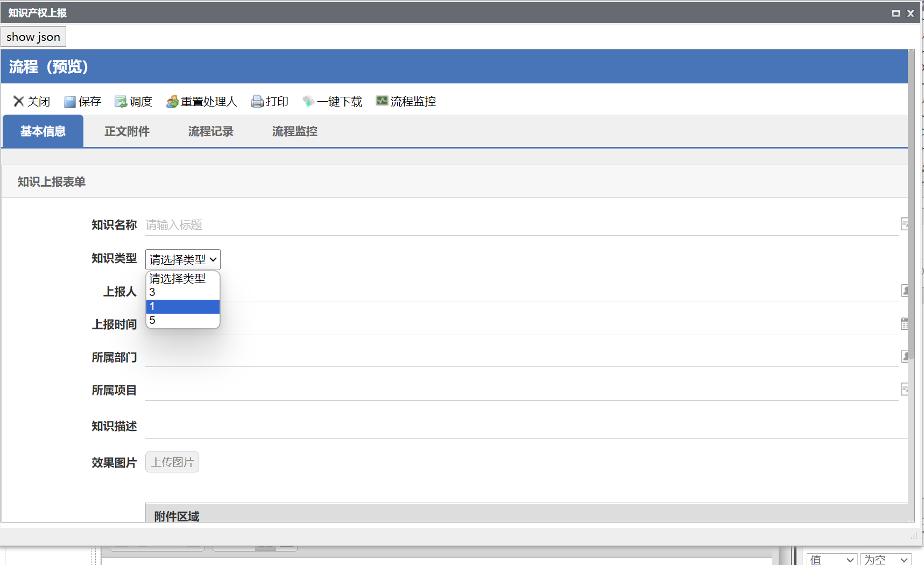Image resolution: width=924 pixels, height=565 pixels.
Task: Click the 调度 toolbar icon
Action: click(x=121, y=102)
